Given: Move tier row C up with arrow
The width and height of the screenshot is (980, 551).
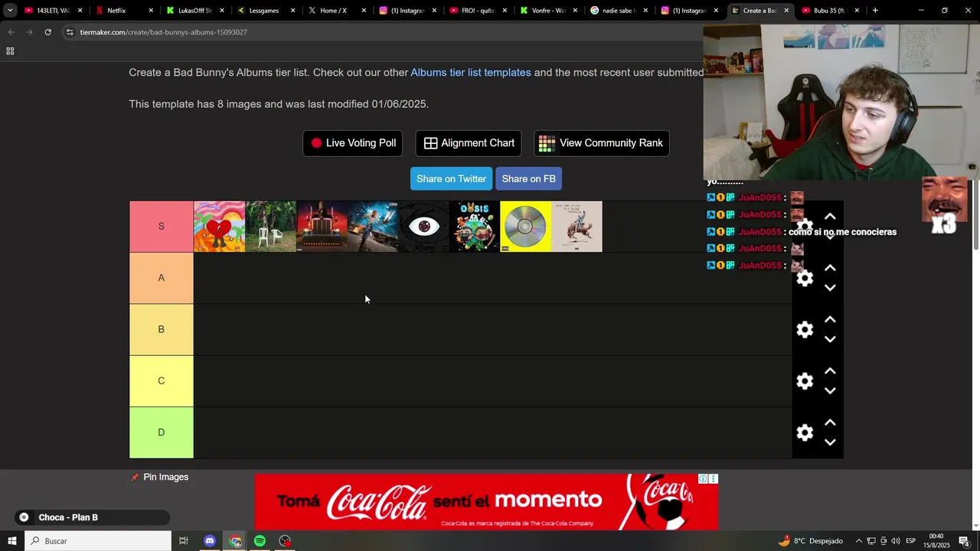Looking at the screenshot, I should (830, 371).
